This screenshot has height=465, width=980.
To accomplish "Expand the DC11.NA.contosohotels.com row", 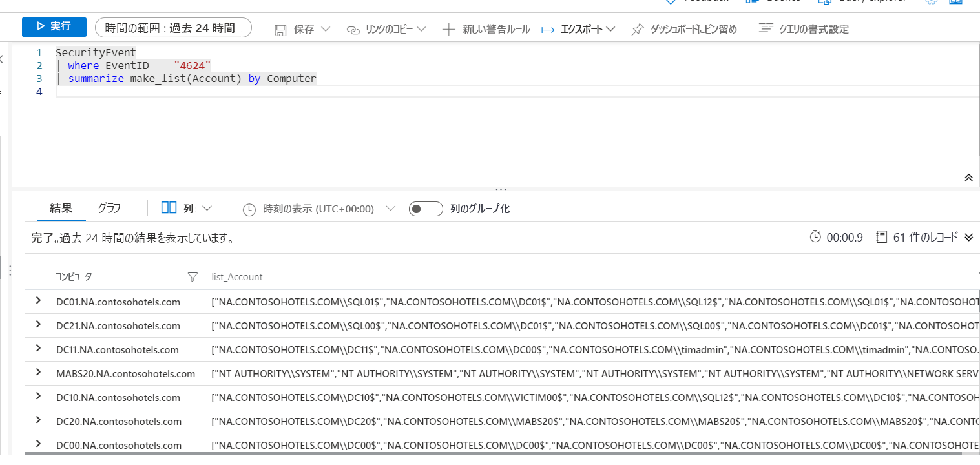I will [38, 348].
